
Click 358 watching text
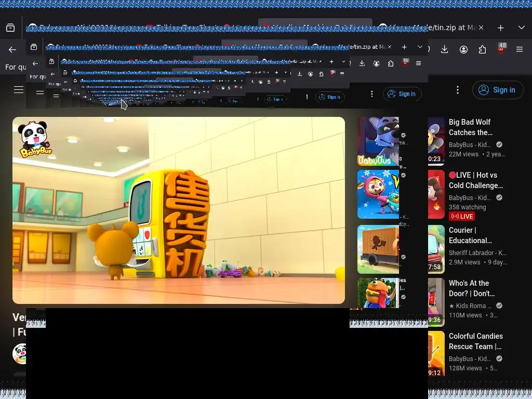(x=467, y=207)
